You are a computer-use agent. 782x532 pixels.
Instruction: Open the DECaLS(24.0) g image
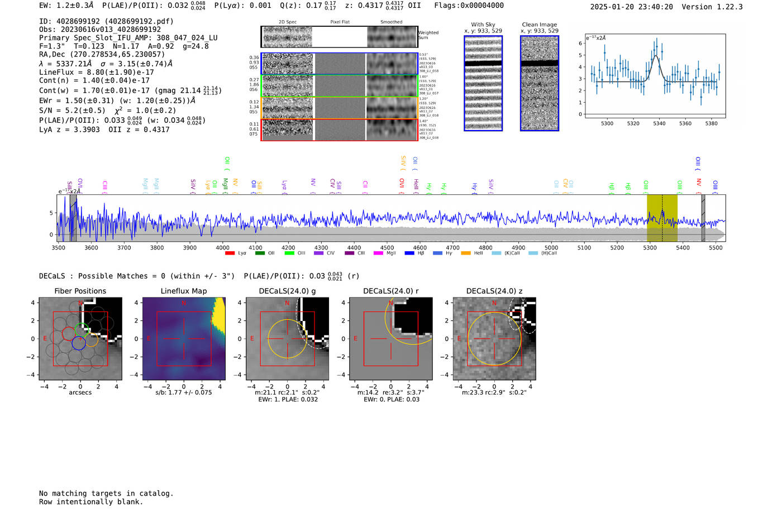point(287,339)
